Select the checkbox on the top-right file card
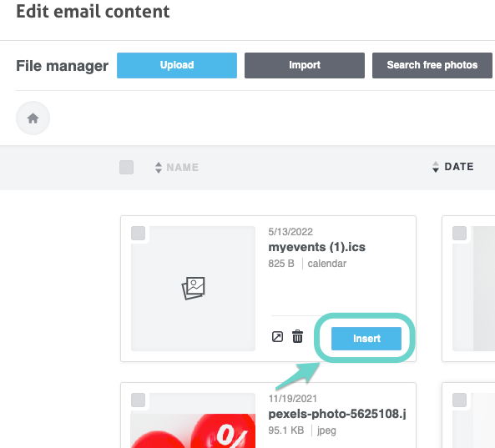The height and width of the screenshot is (448, 495). (x=459, y=233)
